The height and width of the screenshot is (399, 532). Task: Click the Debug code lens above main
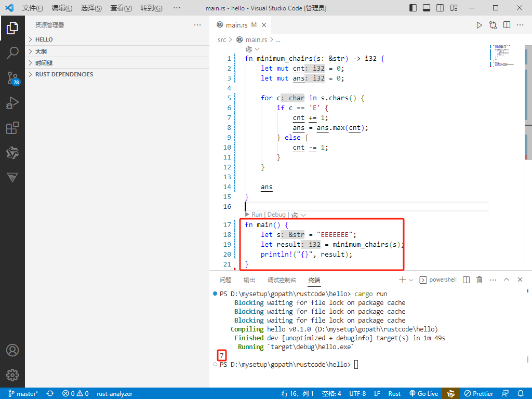click(x=276, y=215)
